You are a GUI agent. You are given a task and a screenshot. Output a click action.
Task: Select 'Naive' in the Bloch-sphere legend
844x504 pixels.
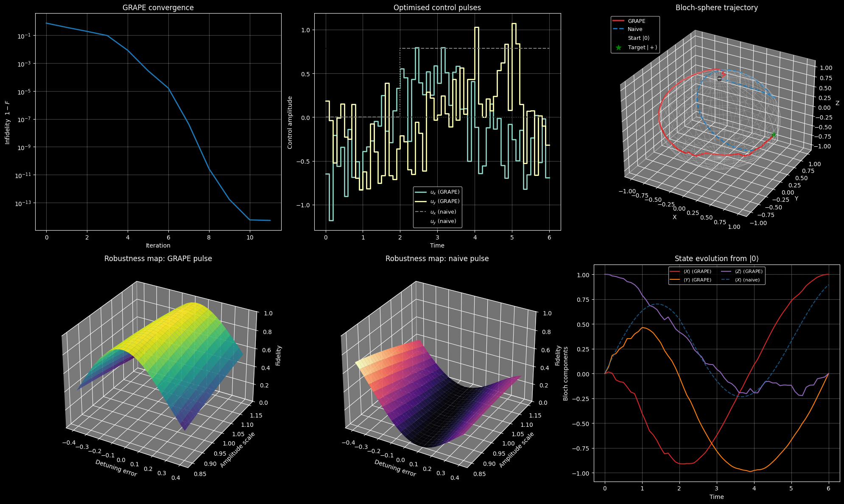[x=628, y=29]
